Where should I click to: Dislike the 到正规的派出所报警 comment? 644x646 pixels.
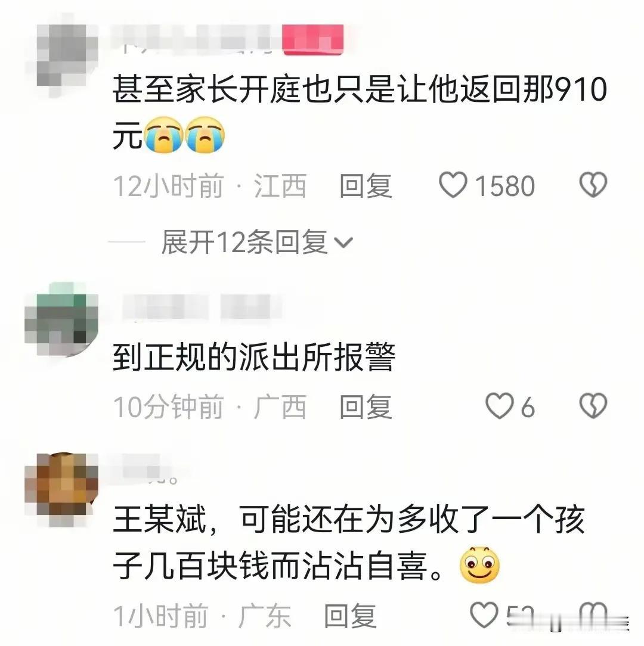(x=593, y=406)
